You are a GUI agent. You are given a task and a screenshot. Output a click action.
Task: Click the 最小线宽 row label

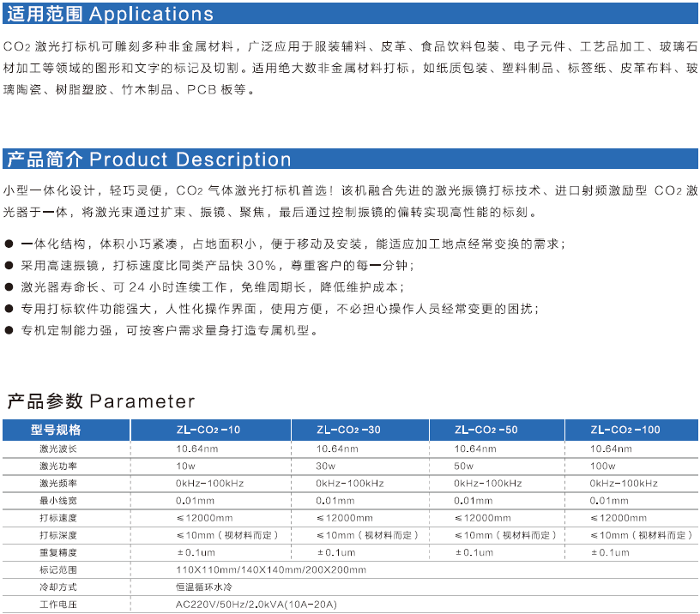click(x=57, y=500)
